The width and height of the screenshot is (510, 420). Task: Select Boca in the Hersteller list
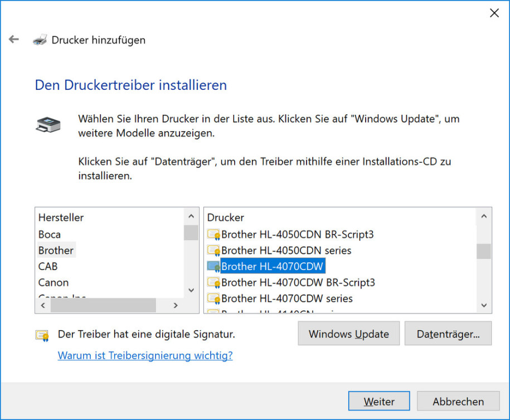click(50, 234)
